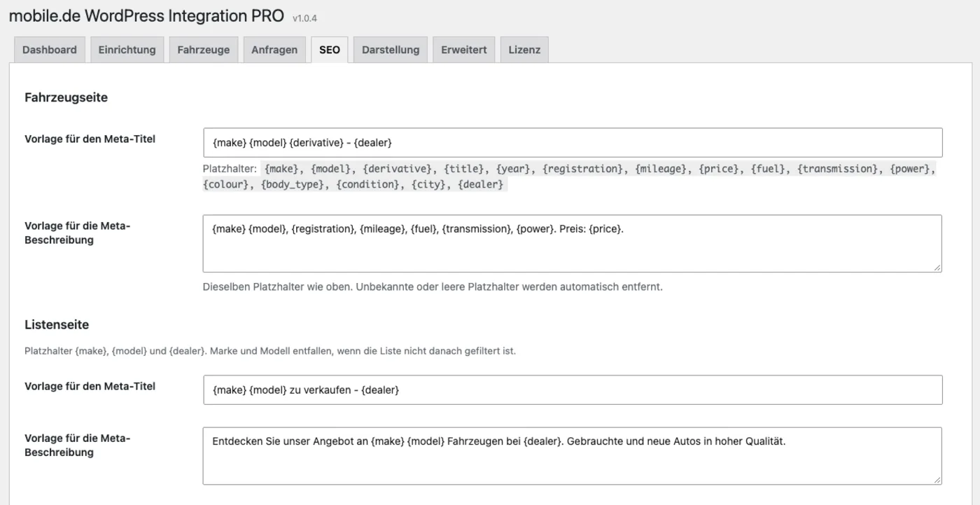980x505 pixels.
Task: Switch to the Dashboard tab
Action: [x=50, y=50]
